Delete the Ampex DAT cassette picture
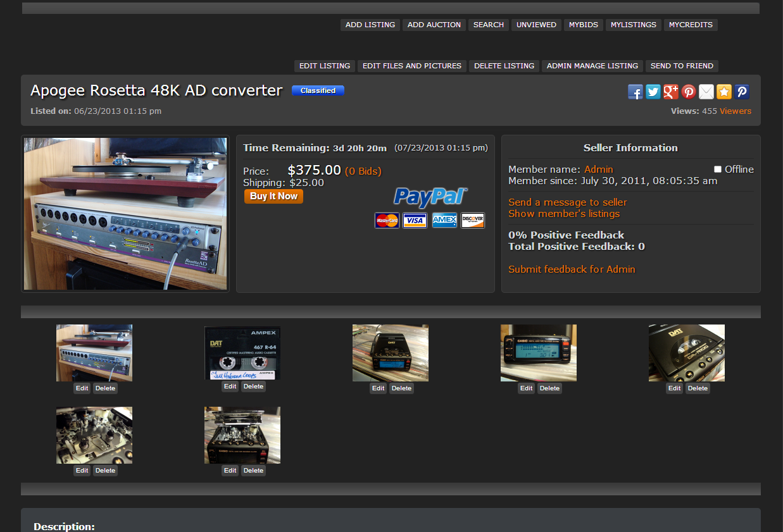This screenshot has width=783, height=532. point(253,387)
